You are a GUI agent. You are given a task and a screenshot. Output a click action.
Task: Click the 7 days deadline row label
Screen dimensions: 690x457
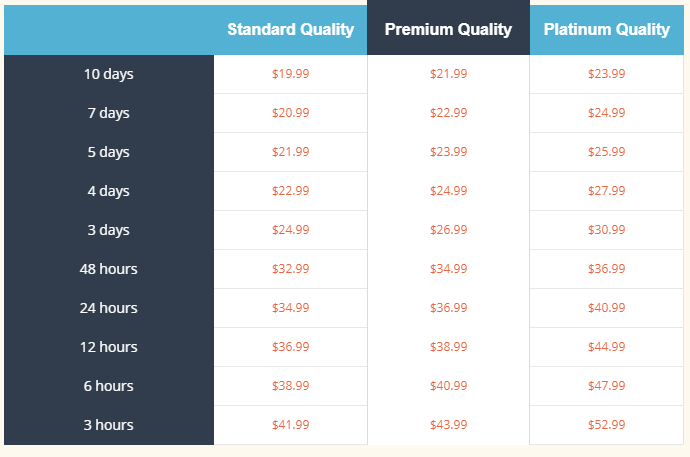pyautogui.click(x=109, y=113)
